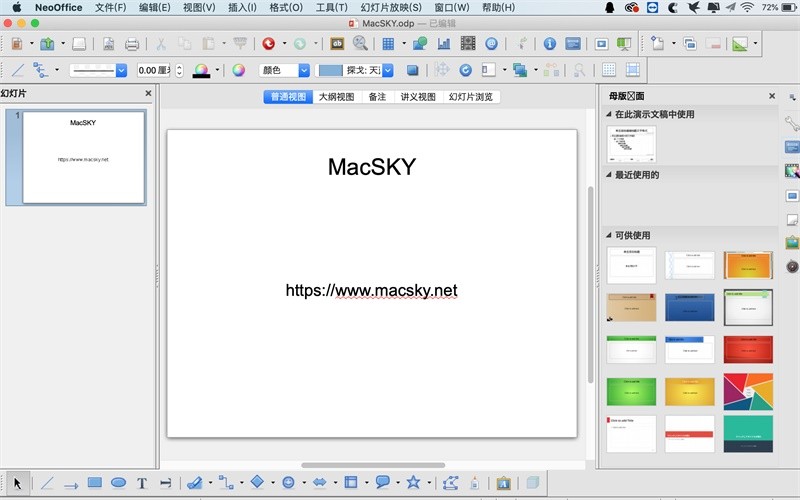Switch to the 幻灯片浏览 tab
Image resolution: width=800 pixels, height=500 pixels.
(471, 97)
